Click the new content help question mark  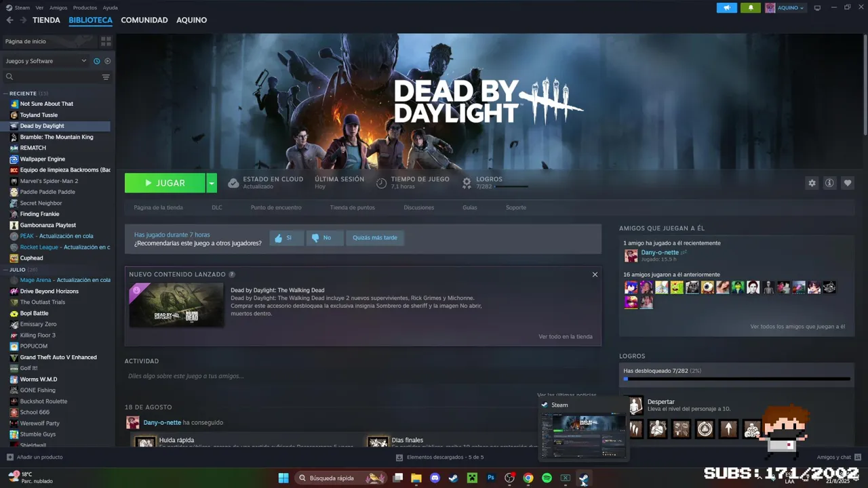click(x=232, y=274)
